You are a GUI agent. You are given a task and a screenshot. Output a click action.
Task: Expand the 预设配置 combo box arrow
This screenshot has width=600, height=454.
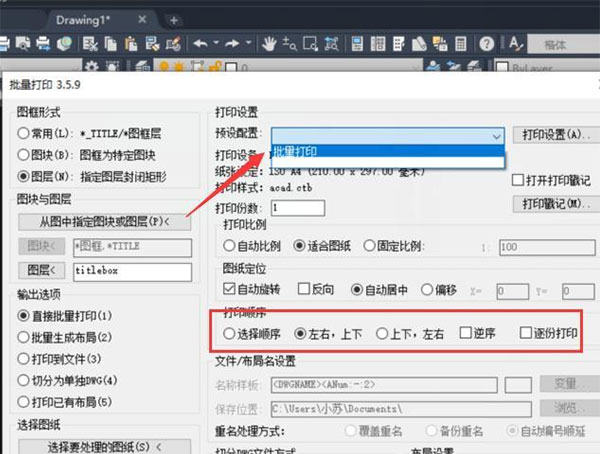pyautogui.click(x=496, y=136)
